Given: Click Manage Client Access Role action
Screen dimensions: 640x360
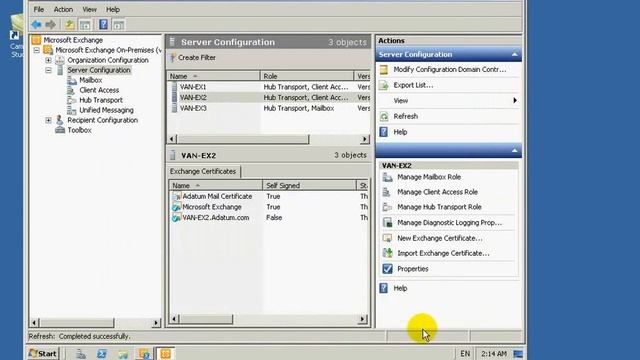Looking at the screenshot, I should point(437,192).
